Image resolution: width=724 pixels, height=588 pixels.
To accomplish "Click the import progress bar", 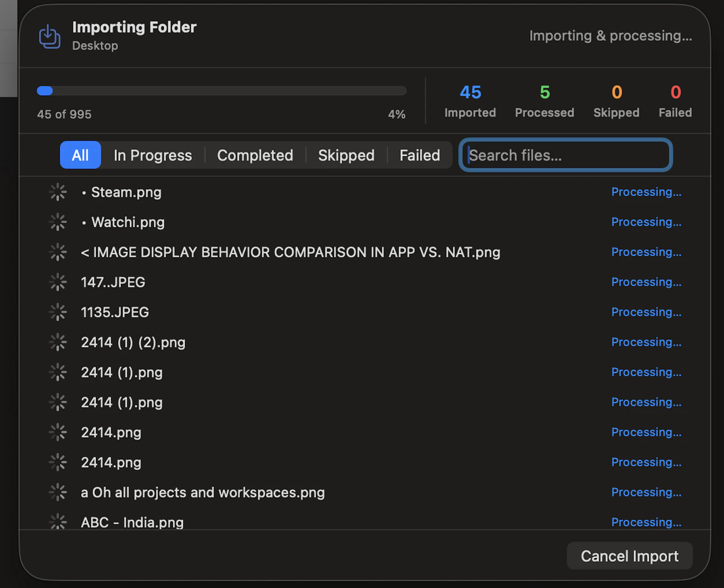I will tap(222, 91).
